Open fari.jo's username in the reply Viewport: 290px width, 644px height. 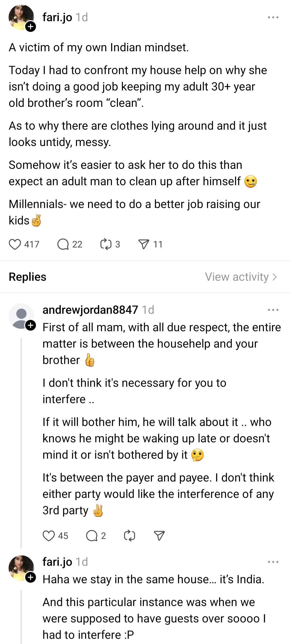click(x=57, y=562)
